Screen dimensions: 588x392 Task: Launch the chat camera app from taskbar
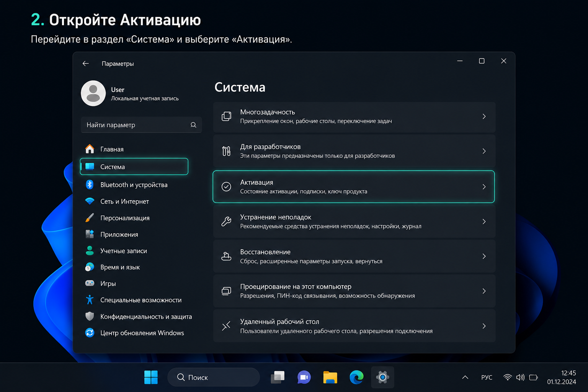click(x=304, y=377)
